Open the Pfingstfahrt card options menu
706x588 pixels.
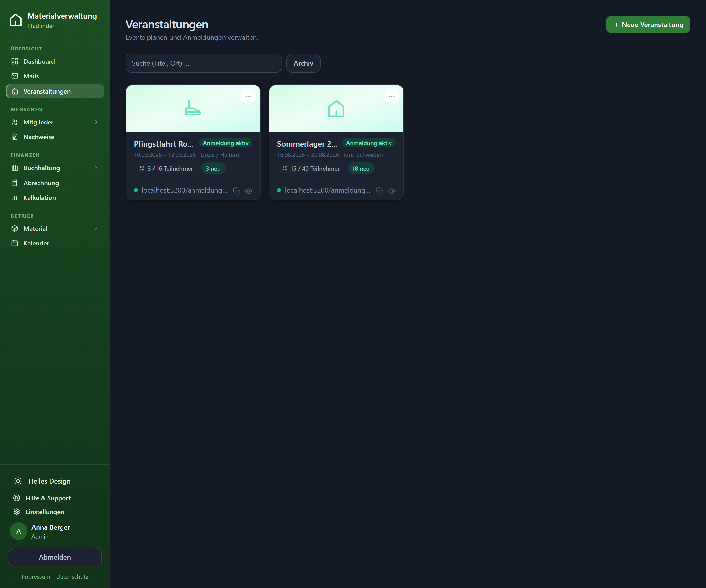tap(248, 97)
